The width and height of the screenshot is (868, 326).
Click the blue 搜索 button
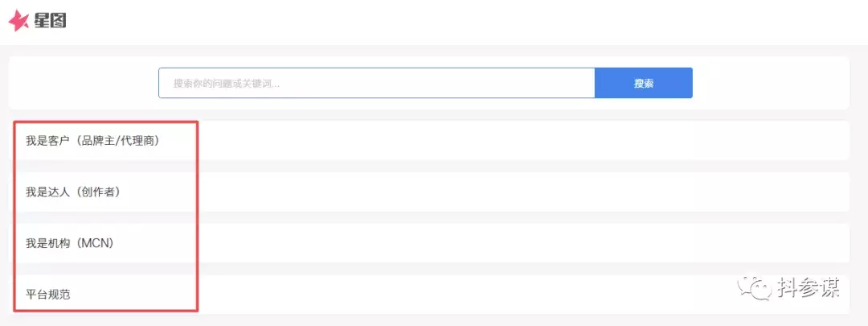643,83
